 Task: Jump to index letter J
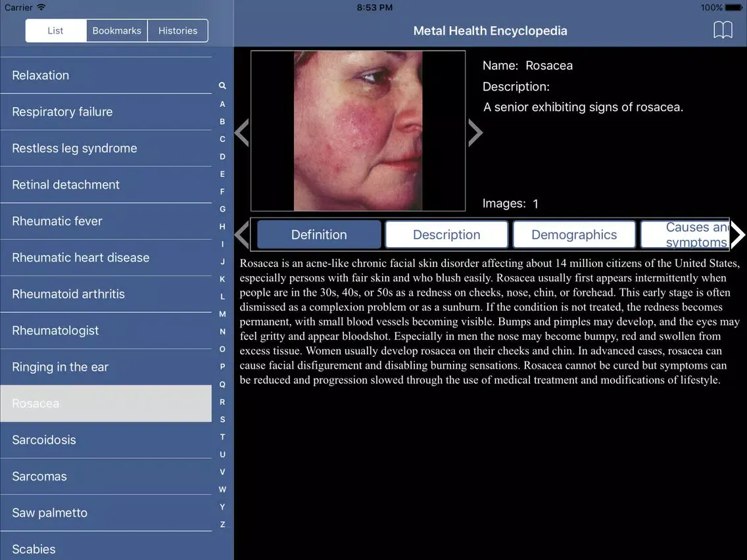222,262
